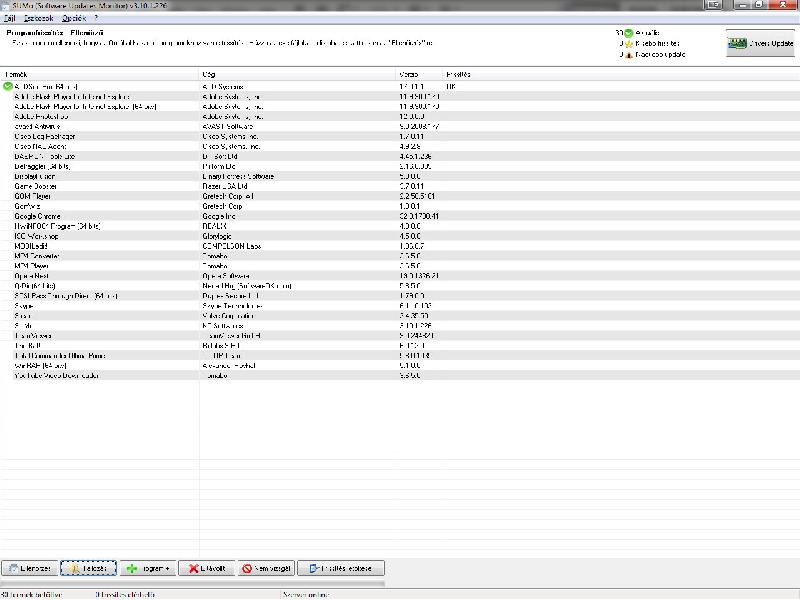
Task: Click the Frissítés letöltése button
Action: 341,568
